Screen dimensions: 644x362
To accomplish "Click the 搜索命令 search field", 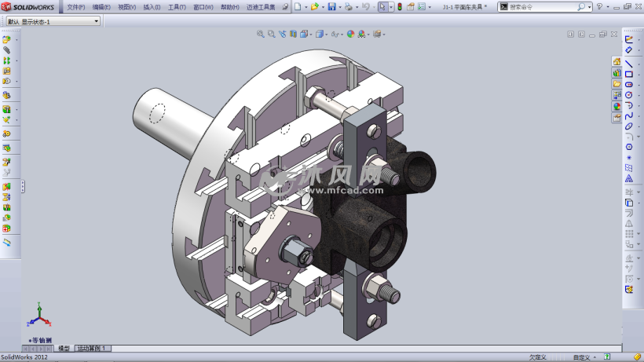I will tap(544, 7).
